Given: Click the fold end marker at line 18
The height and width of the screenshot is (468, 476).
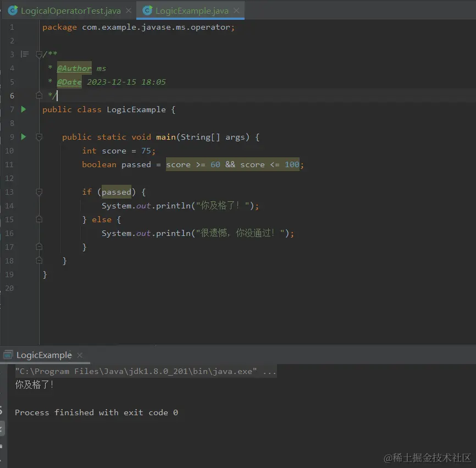Looking at the screenshot, I should 39,260.
